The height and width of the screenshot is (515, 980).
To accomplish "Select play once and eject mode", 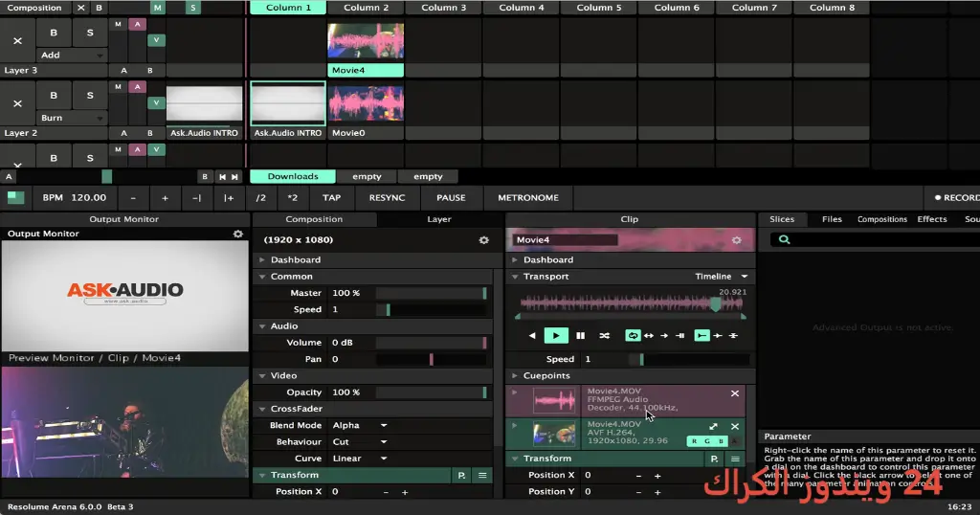I will pos(664,336).
